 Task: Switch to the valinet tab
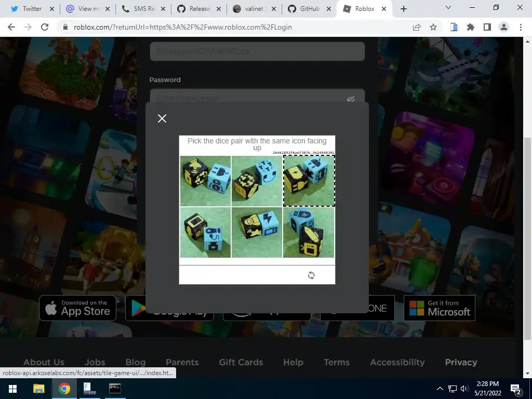click(x=251, y=9)
